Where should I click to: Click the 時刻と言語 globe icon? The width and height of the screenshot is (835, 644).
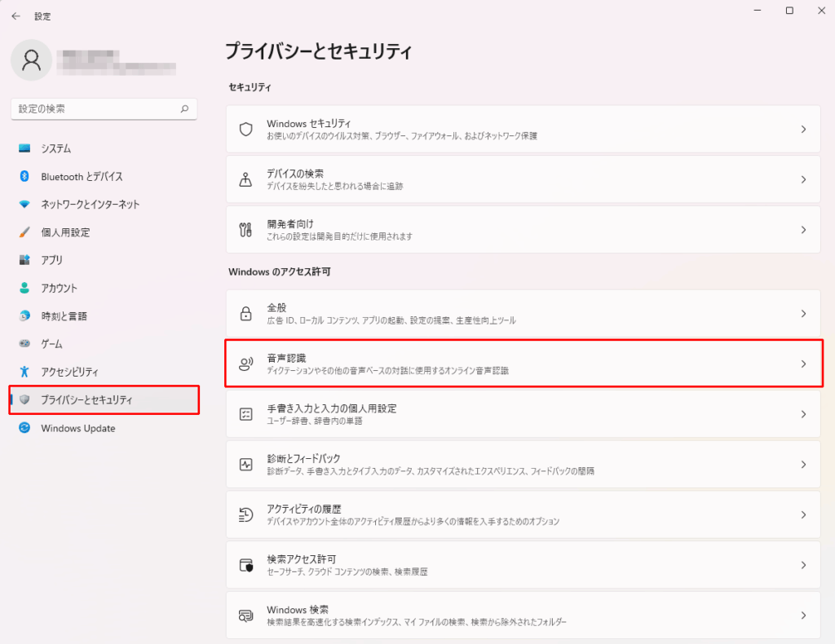click(24, 315)
